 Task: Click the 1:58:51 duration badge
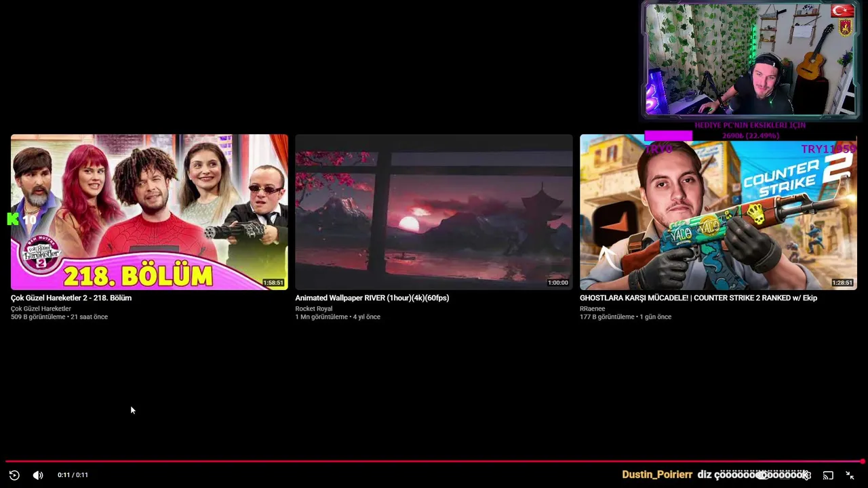pyautogui.click(x=273, y=283)
